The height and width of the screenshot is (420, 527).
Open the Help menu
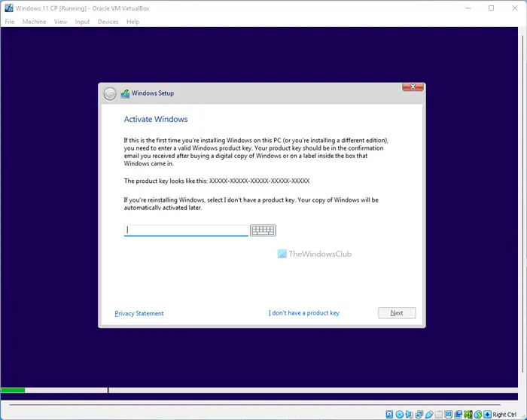tap(133, 22)
